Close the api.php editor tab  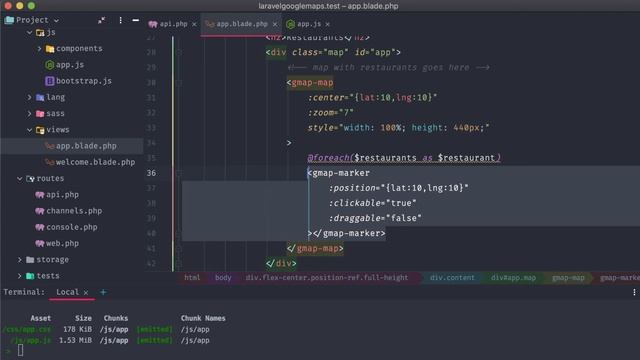[x=194, y=24]
